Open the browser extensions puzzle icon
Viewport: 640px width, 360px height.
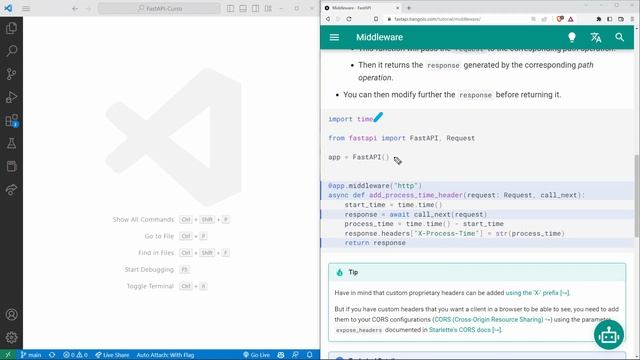click(x=599, y=19)
